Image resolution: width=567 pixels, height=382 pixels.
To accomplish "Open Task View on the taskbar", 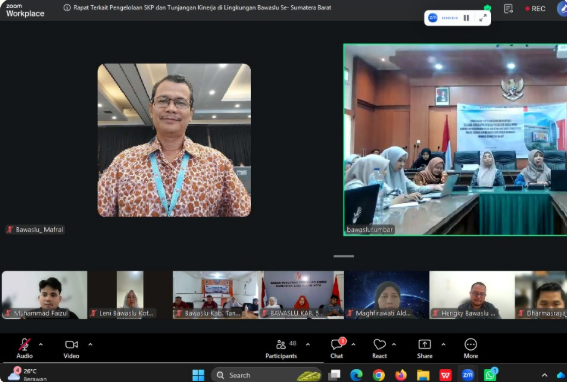I will (x=334, y=375).
